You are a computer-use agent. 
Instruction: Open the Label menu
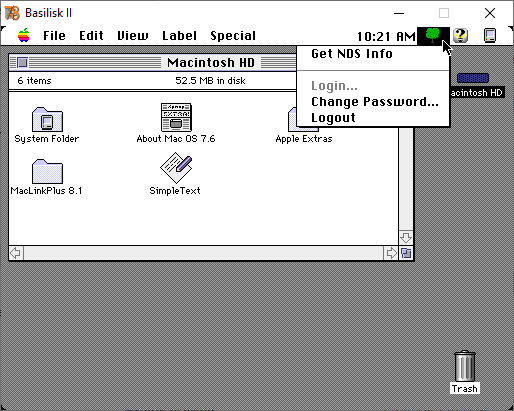point(179,36)
